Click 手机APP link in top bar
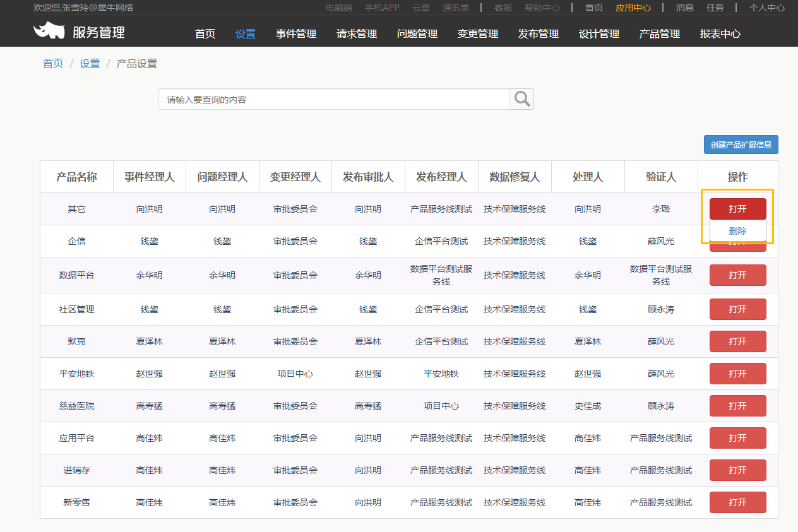This screenshot has width=798, height=532. pyautogui.click(x=382, y=8)
